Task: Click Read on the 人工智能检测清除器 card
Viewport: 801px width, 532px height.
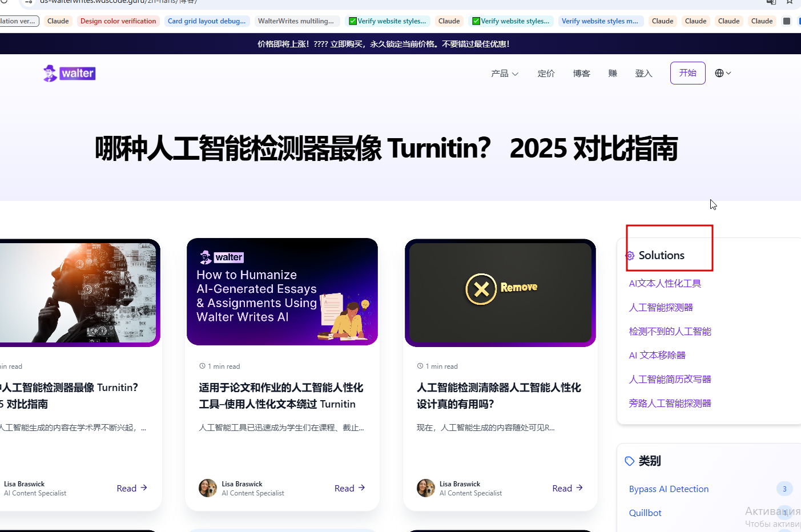Action: tap(567, 488)
